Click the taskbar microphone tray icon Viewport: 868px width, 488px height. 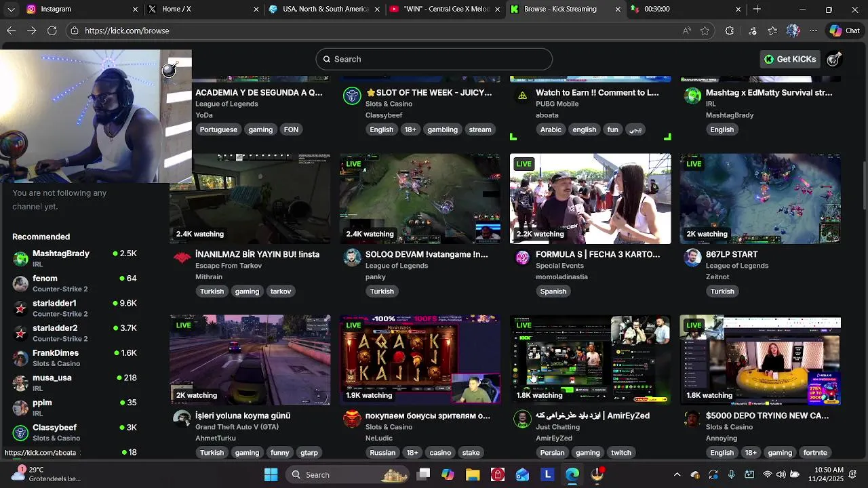pos(731,474)
